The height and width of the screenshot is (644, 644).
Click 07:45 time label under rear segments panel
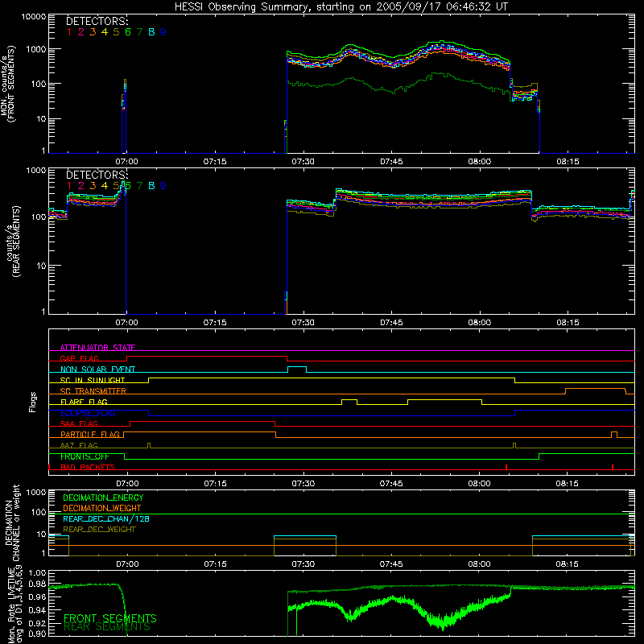[x=391, y=323]
